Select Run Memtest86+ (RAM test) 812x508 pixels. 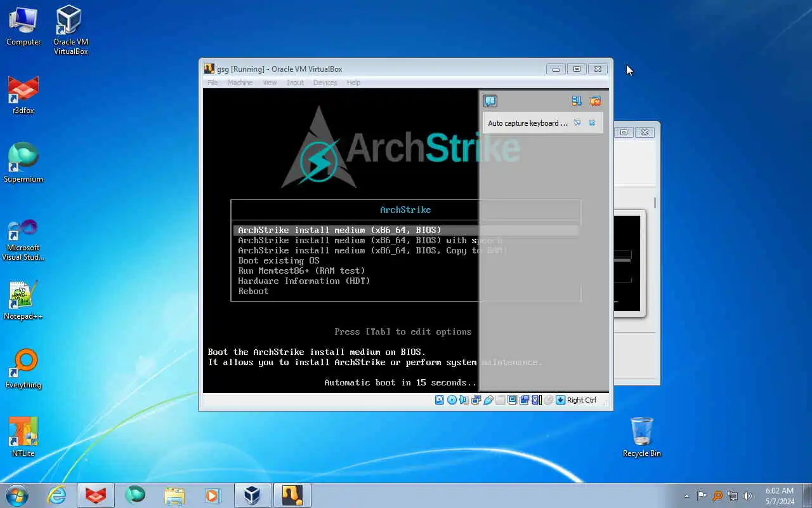pyautogui.click(x=301, y=271)
